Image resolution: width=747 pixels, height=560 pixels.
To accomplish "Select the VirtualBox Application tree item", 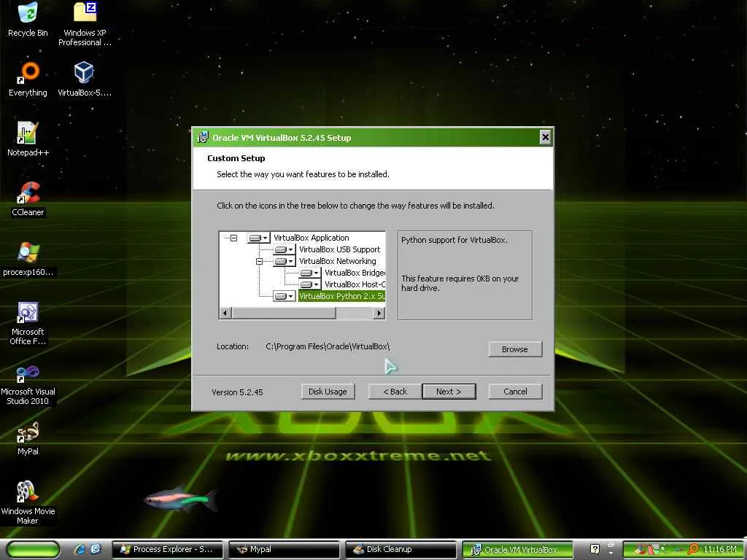I will pos(311,238).
